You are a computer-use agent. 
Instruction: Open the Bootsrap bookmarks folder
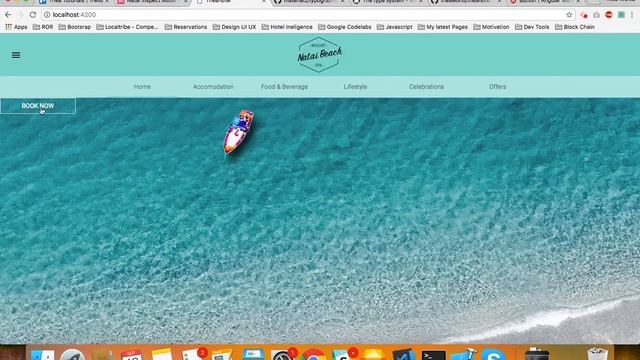coord(75,27)
